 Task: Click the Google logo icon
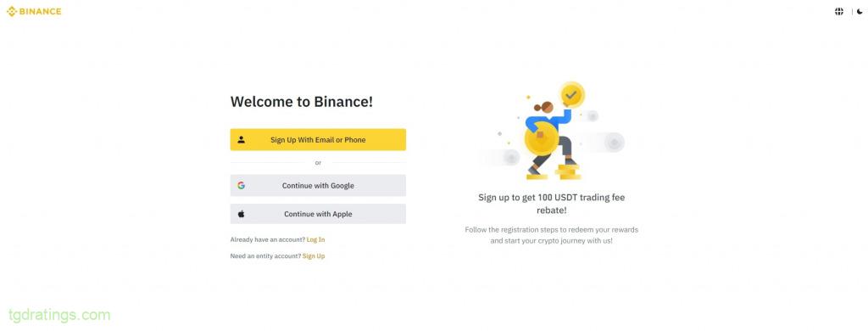[242, 185]
